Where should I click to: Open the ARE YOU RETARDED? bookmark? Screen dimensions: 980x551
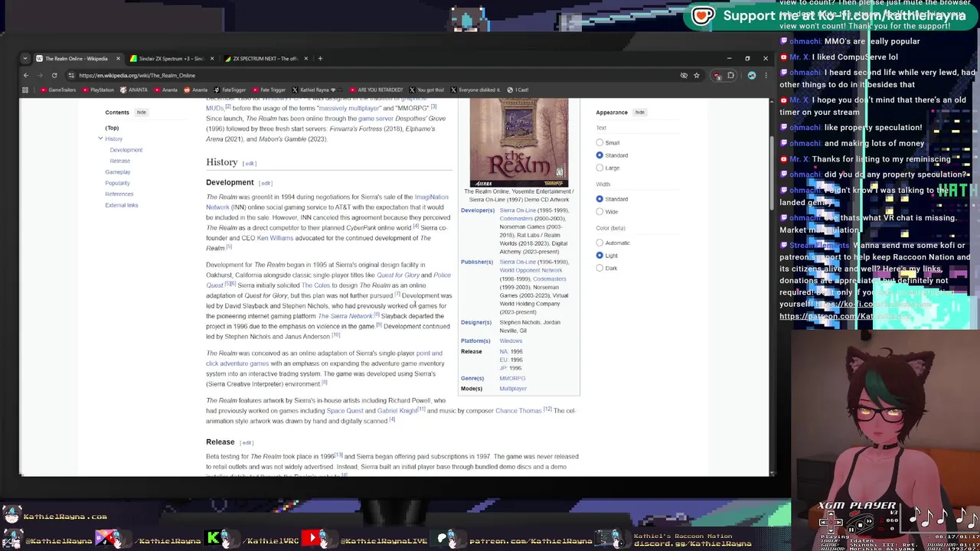point(376,90)
